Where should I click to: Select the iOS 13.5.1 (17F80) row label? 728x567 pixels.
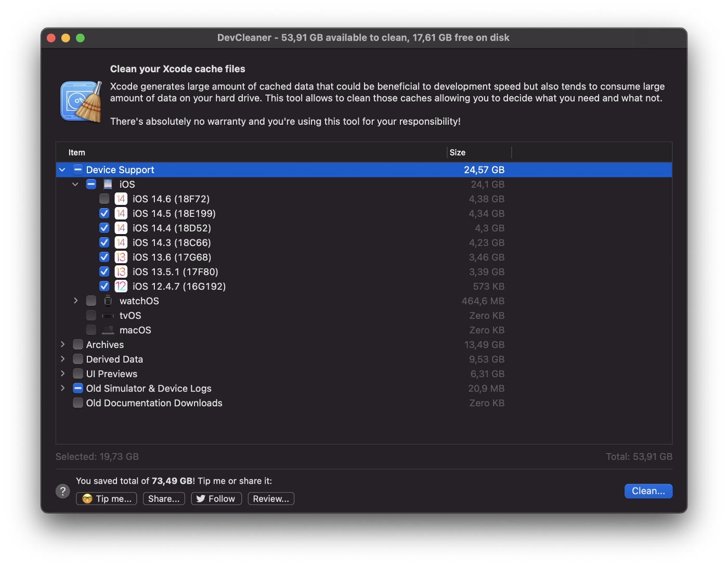(175, 272)
